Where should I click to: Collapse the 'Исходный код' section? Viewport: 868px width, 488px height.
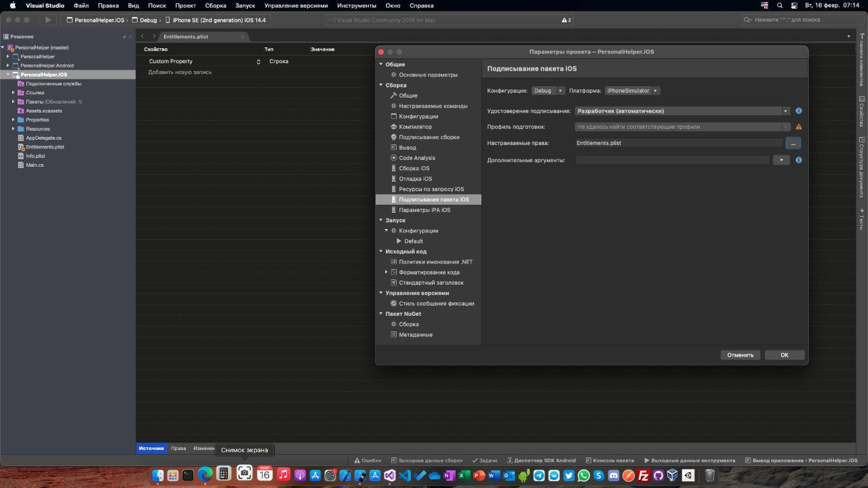coord(380,251)
